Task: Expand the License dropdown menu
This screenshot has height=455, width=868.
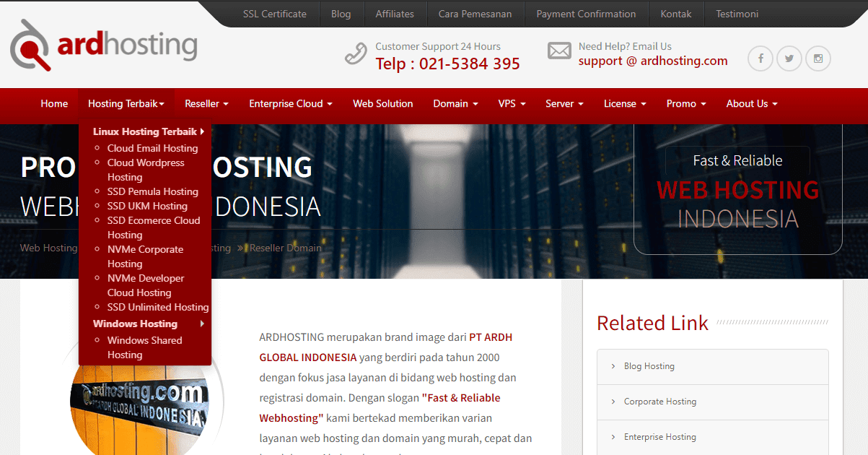Action: (x=624, y=103)
